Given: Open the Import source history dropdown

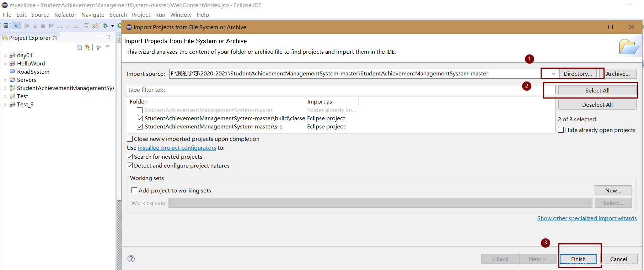Looking at the screenshot, I should pos(553,74).
